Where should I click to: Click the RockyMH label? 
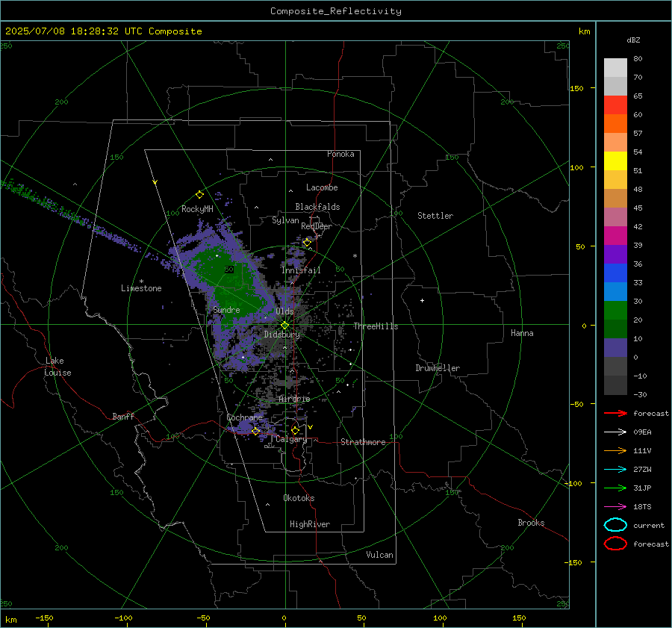point(197,209)
